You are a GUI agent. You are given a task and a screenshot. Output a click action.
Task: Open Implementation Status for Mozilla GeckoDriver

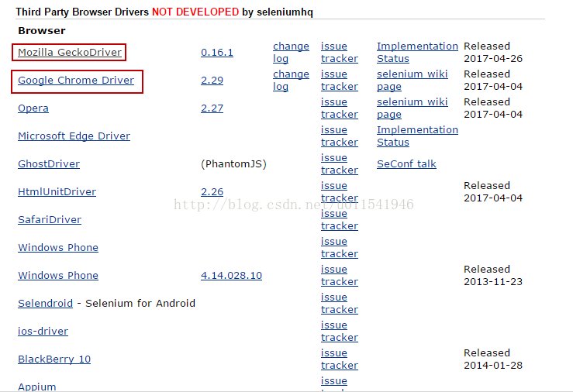[x=417, y=52]
